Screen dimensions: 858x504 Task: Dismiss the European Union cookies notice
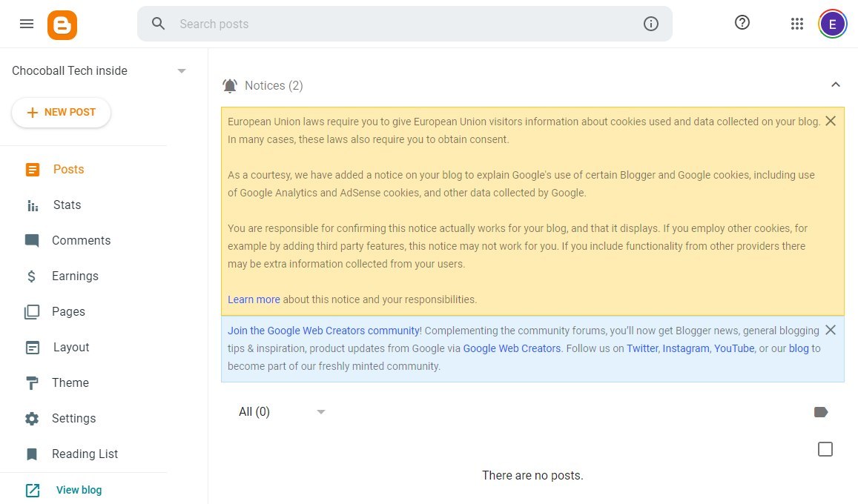(x=830, y=121)
